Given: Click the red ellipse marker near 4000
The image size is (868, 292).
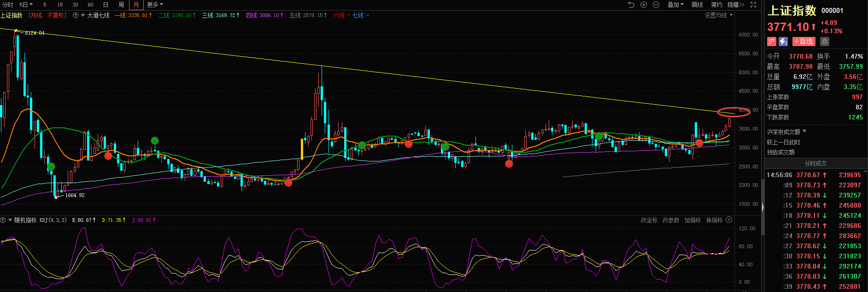Looking at the screenshot, I should coord(733,112).
